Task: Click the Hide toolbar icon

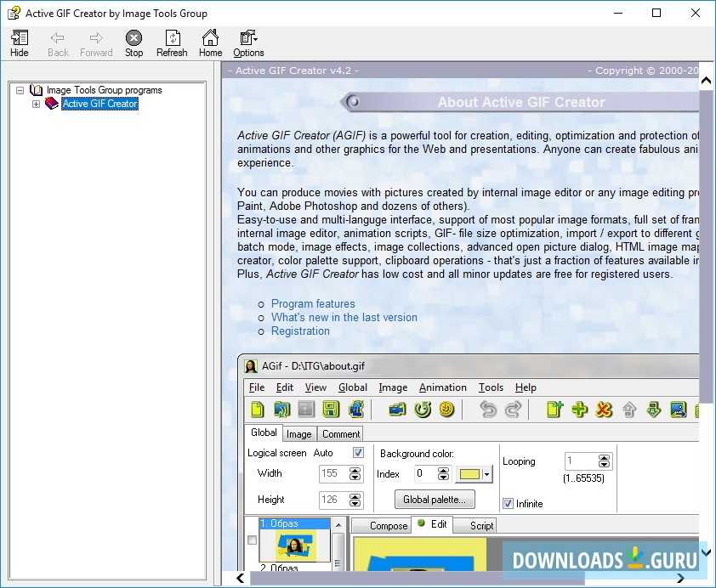Action: pyautogui.click(x=19, y=38)
